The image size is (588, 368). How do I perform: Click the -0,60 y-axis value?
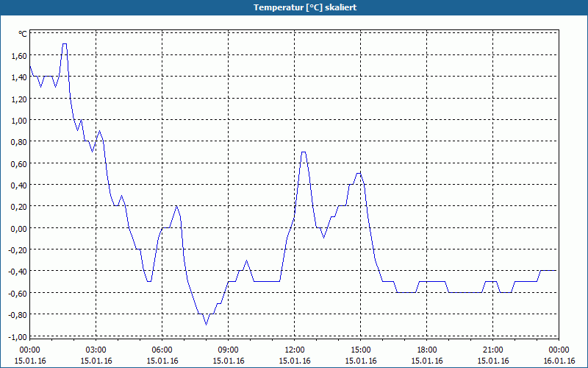point(18,293)
